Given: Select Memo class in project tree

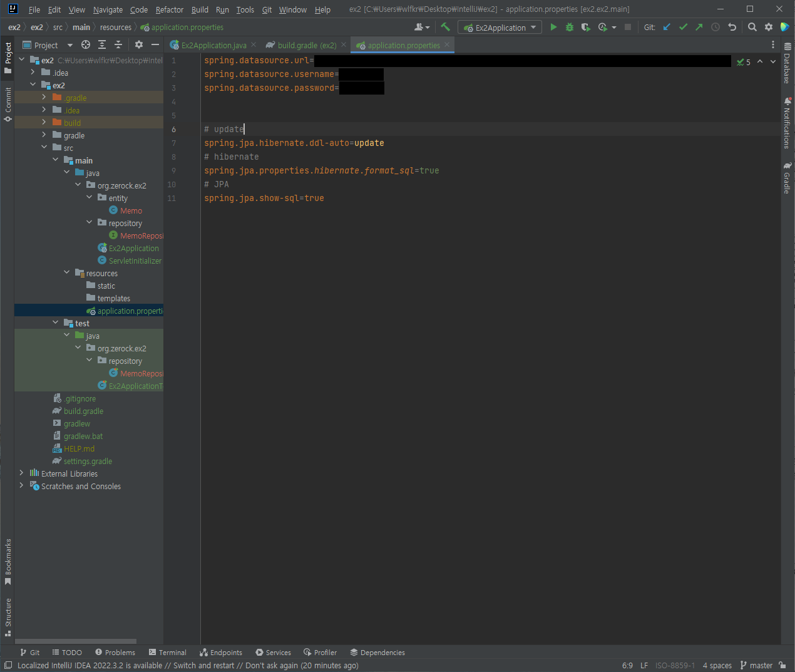Looking at the screenshot, I should 131,210.
